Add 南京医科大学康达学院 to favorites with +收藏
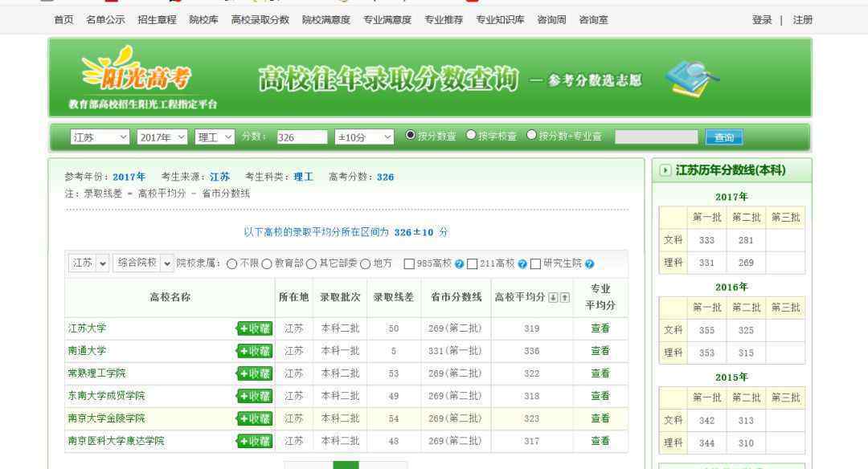Image resolution: width=868 pixels, height=469 pixels. [255, 442]
